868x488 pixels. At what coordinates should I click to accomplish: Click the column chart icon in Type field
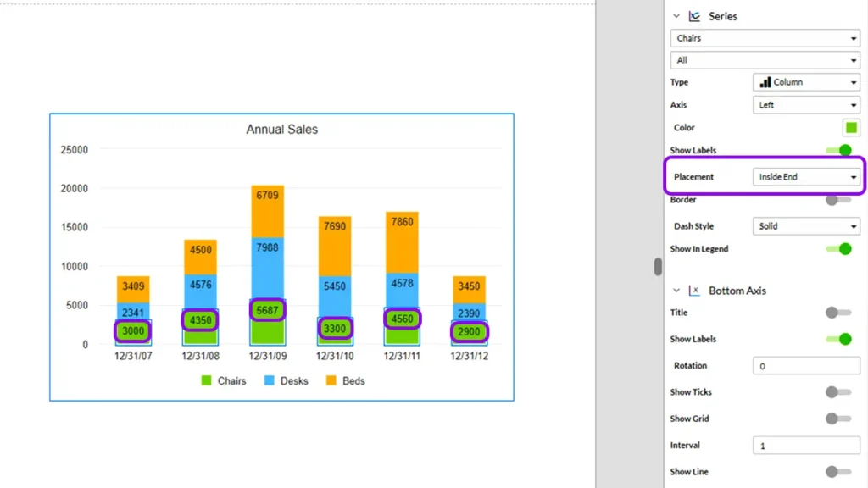click(x=765, y=82)
